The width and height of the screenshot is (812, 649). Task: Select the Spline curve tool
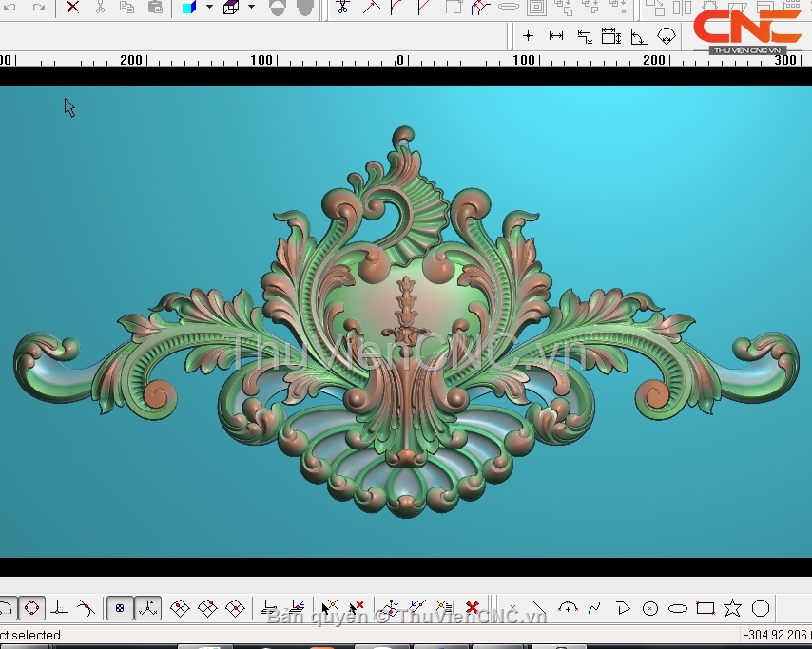pos(595,608)
